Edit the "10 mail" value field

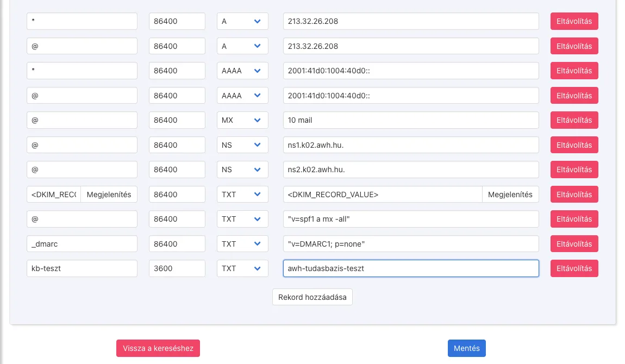pos(411,120)
